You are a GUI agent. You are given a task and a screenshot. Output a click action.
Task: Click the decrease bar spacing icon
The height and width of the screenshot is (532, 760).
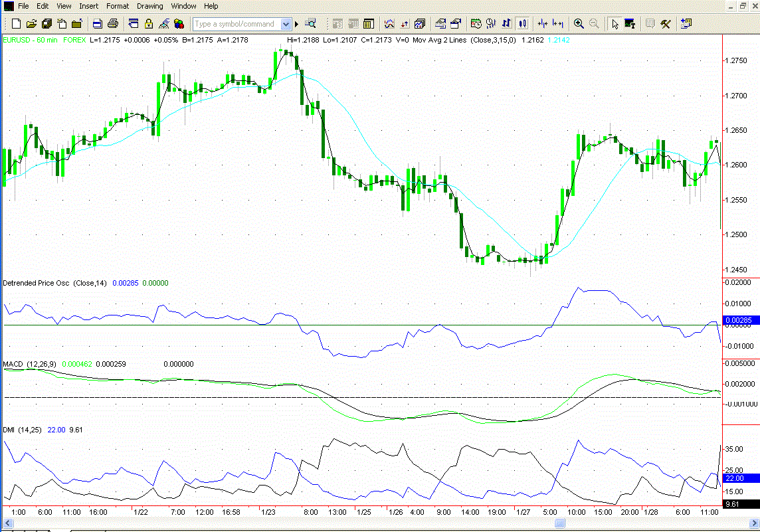(543, 23)
